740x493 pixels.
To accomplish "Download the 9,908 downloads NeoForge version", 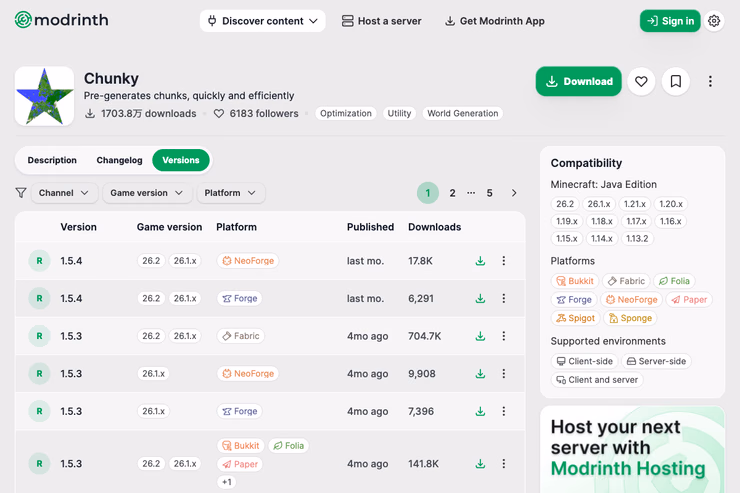I will (480, 374).
